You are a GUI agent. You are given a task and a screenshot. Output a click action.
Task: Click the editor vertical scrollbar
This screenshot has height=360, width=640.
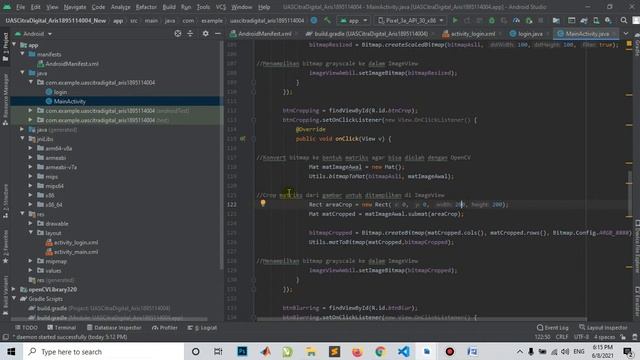[630, 192]
